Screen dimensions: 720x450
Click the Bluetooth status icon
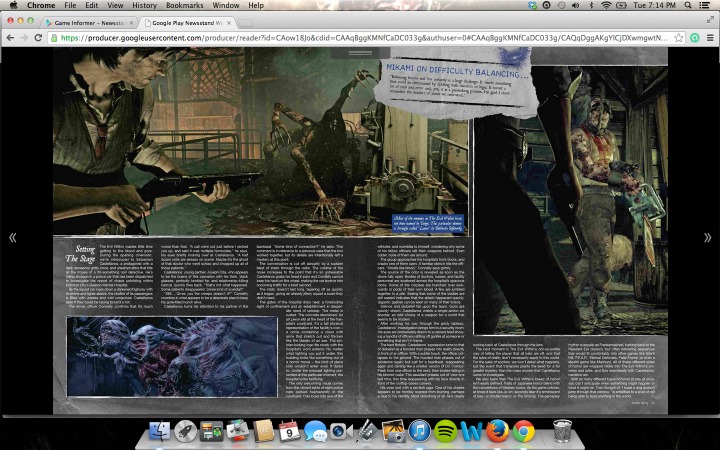(591, 5)
